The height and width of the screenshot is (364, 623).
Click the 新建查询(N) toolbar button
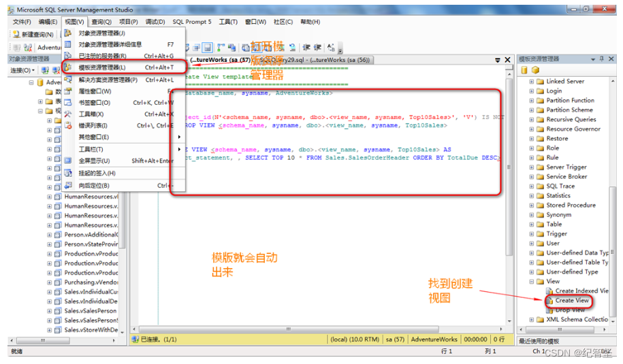33,35
